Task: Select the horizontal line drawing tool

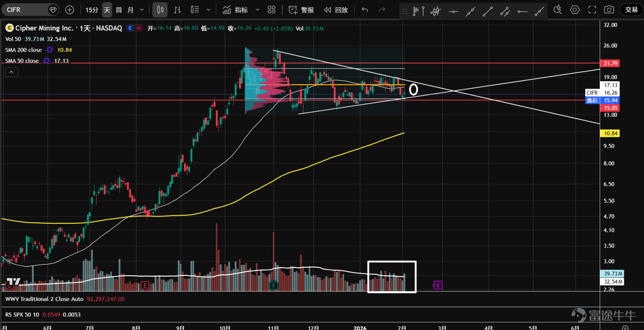Action: (453, 11)
